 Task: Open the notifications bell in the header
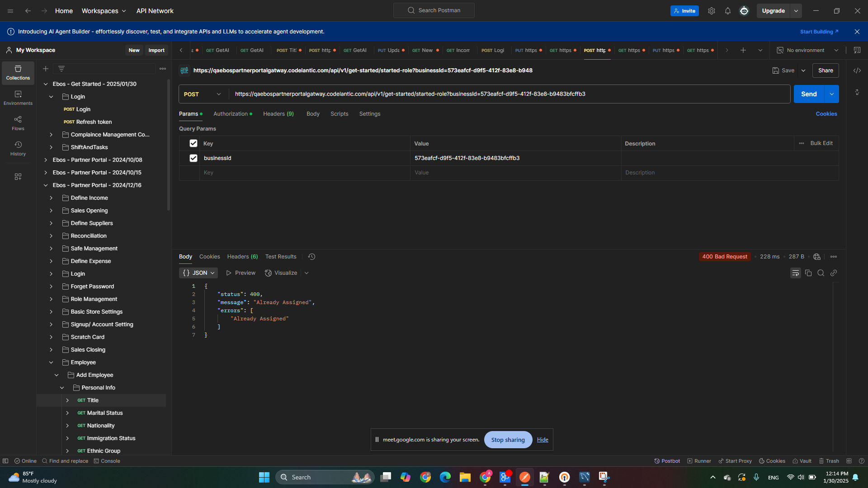[x=728, y=11]
